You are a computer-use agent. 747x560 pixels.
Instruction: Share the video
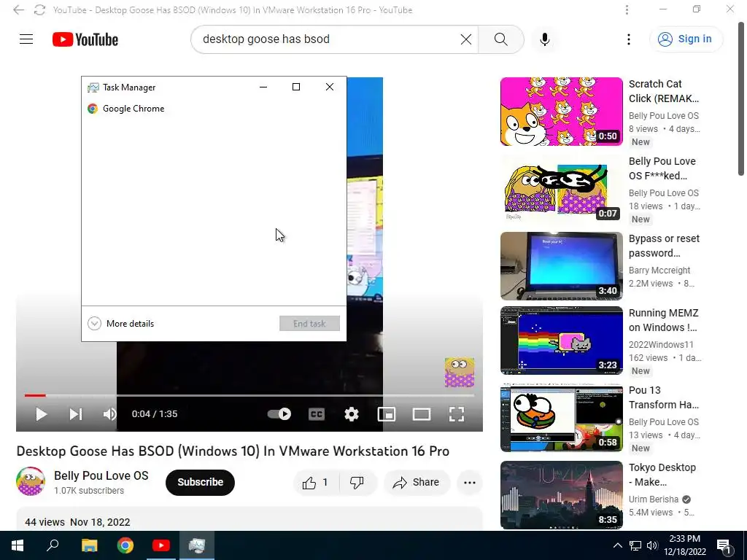click(416, 483)
